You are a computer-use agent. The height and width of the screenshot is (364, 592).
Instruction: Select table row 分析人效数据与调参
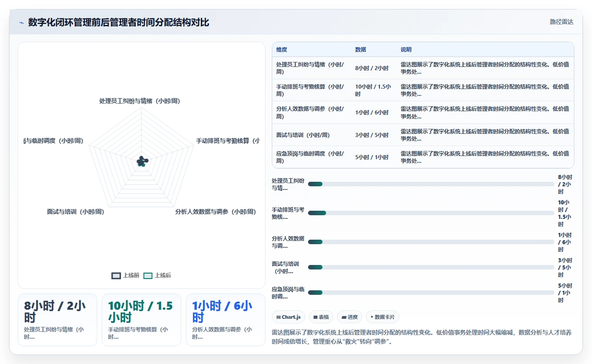(x=423, y=113)
